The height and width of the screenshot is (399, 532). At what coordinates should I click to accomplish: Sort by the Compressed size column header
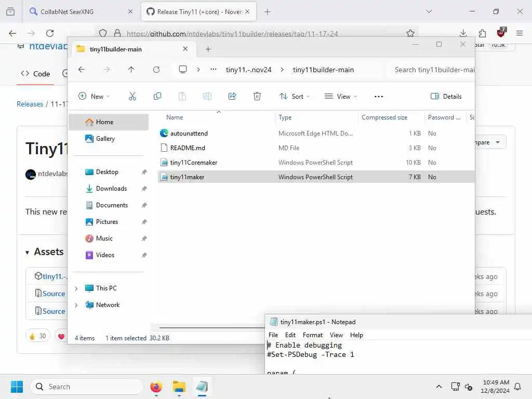[x=384, y=117]
